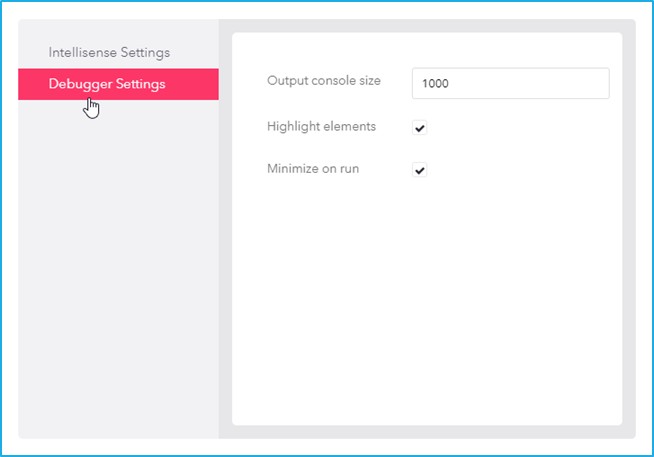Viewport: 654px width, 457px height.
Task: Toggle minimizing on run off
Action: coord(420,170)
